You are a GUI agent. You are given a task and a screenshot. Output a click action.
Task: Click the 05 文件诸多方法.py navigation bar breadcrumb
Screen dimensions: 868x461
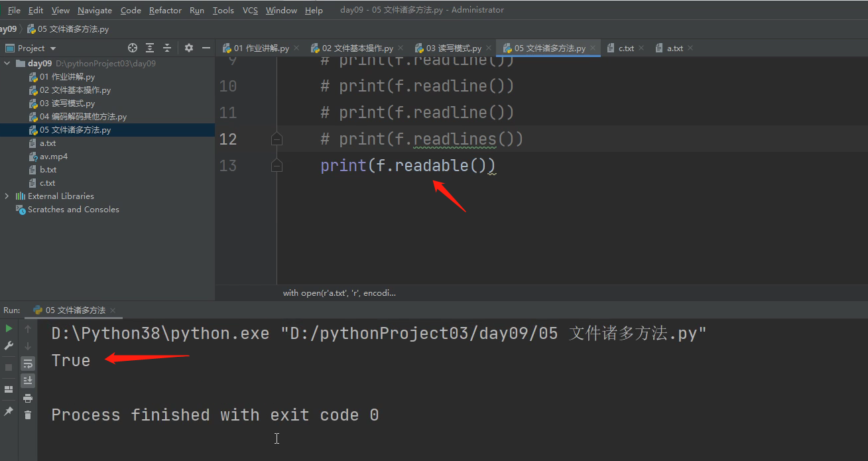(68, 29)
